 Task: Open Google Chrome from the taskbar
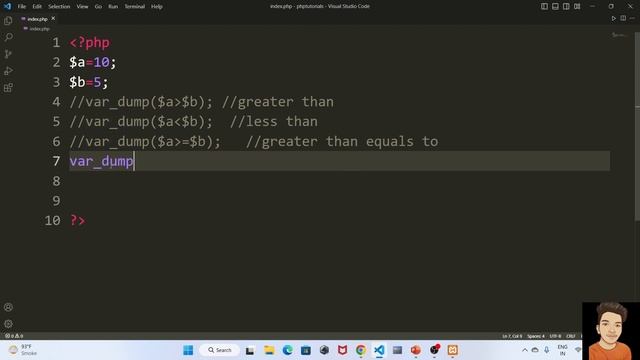click(361, 350)
